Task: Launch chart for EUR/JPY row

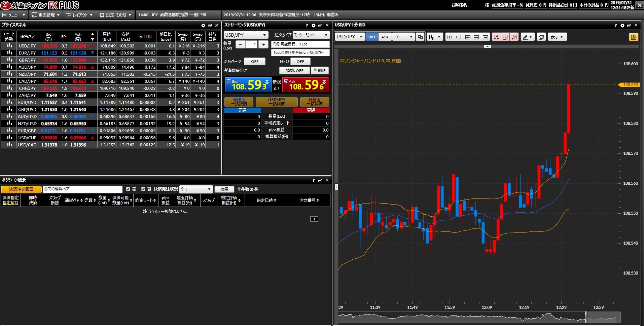Action: (9, 53)
